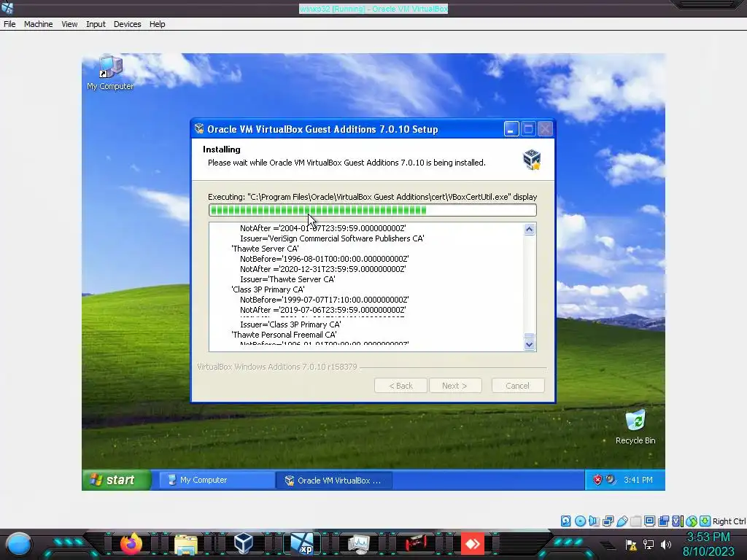747x560 pixels.
Task: Select the XP VM taskbar icon
Action: coord(302,544)
